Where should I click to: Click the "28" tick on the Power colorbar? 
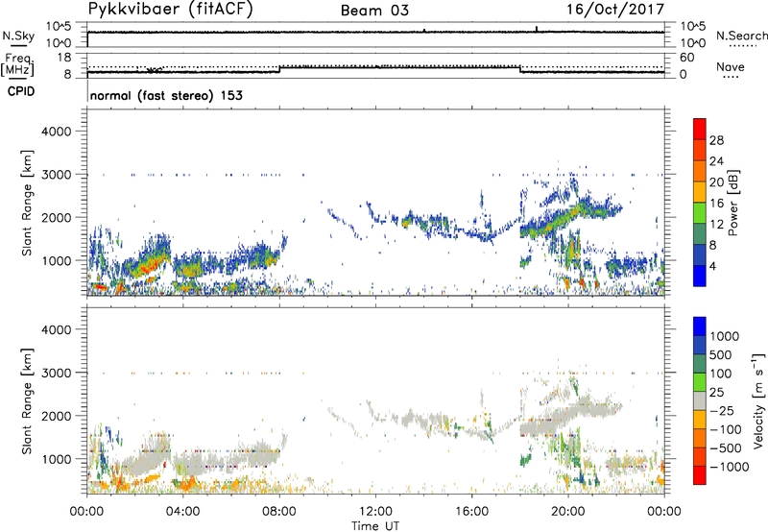point(716,140)
